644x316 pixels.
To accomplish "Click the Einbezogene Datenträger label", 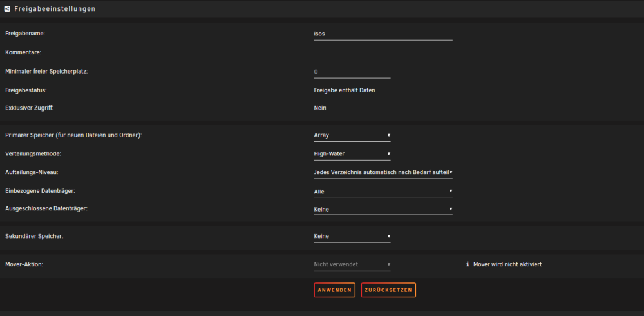I will point(40,191).
